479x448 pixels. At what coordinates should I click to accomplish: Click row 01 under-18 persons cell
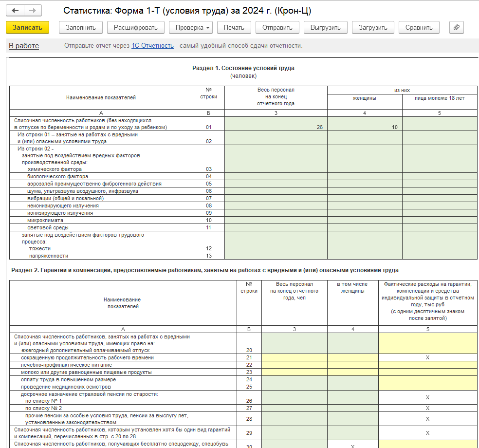[x=440, y=124]
